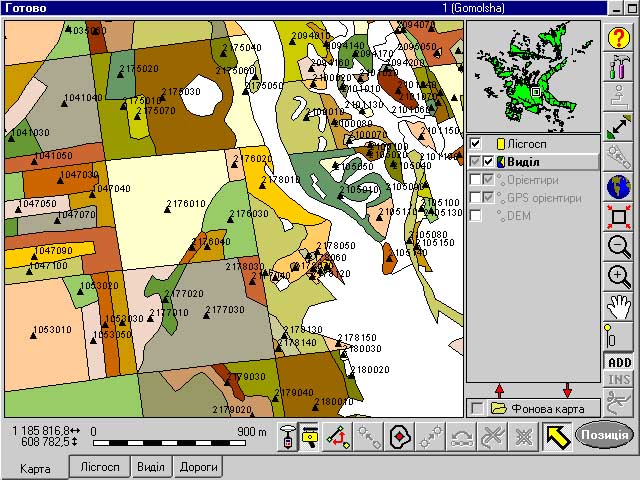Select the yellow arrow pointer tool

click(556, 436)
